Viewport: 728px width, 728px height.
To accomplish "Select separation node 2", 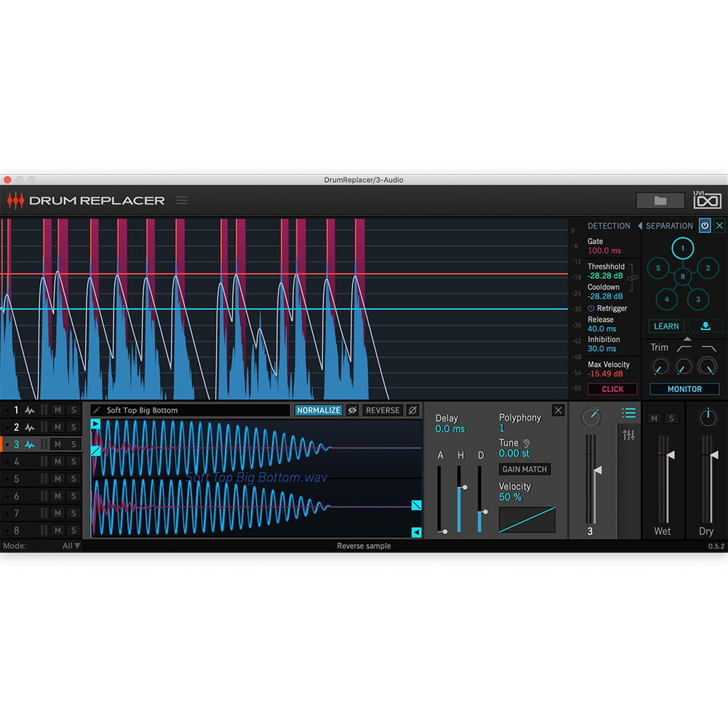I will 707,268.
